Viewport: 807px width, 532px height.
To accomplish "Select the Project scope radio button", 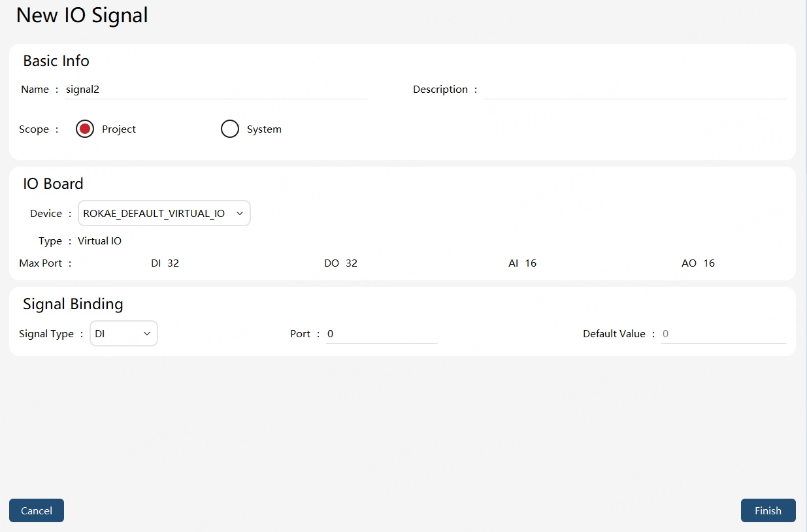I will pos(85,129).
